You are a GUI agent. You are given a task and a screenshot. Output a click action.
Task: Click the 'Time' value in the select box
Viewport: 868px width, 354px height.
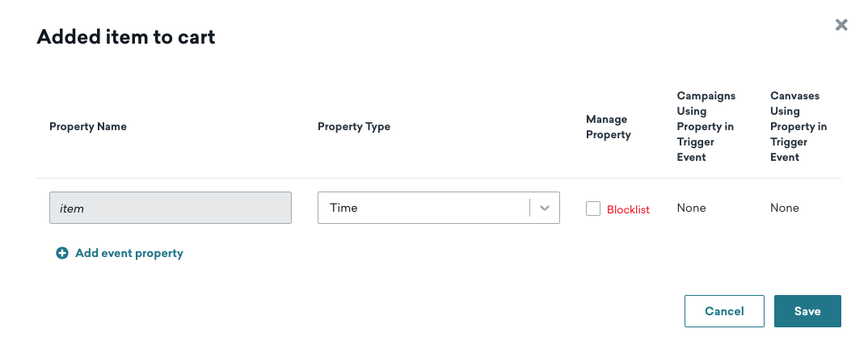pos(343,208)
